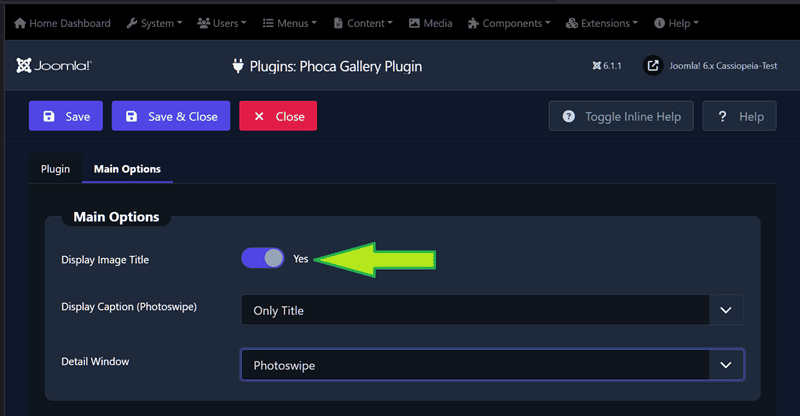This screenshot has height=416, width=800.
Task: Click the Display Image Title label
Action: pos(105,260)
